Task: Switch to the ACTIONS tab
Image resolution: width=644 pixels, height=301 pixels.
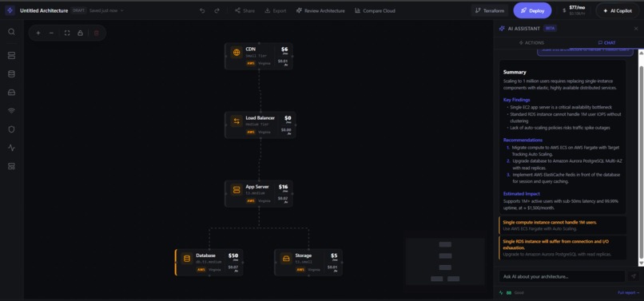Action: coord(531,42)
